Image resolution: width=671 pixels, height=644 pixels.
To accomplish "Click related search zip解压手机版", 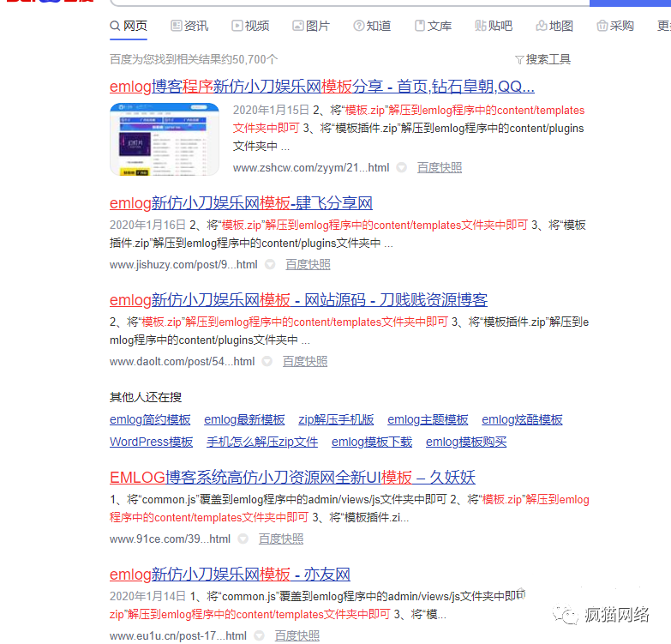I will pos(336,419).
